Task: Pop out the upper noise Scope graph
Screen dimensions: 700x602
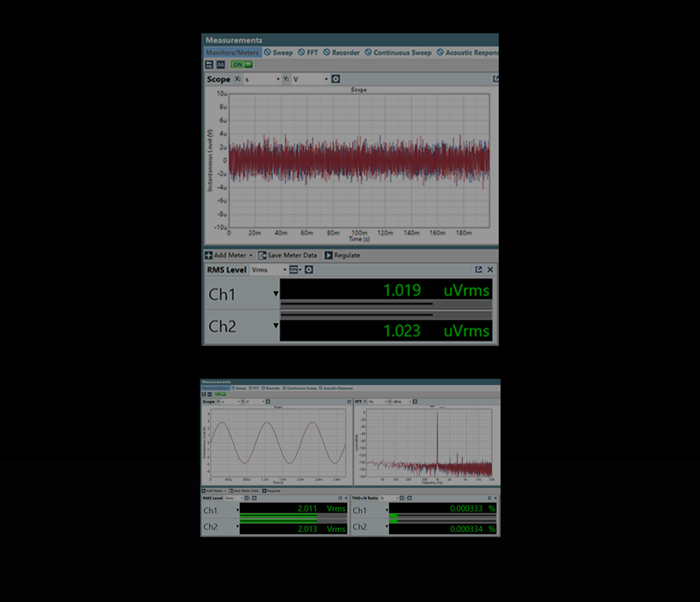Action: tap(495, 79)
